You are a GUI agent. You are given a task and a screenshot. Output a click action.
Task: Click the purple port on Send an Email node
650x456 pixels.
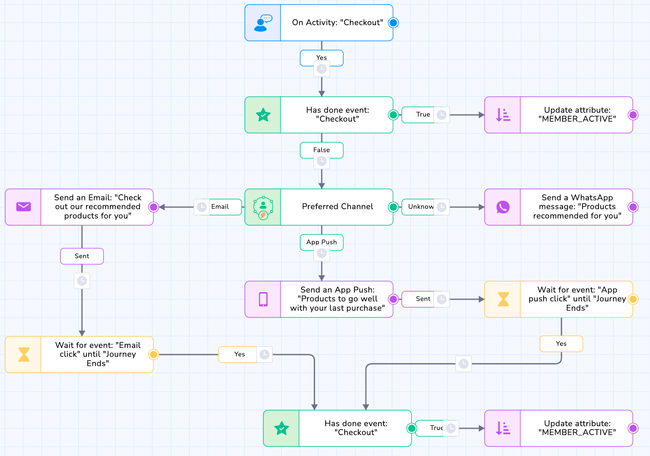coord(153,207)
